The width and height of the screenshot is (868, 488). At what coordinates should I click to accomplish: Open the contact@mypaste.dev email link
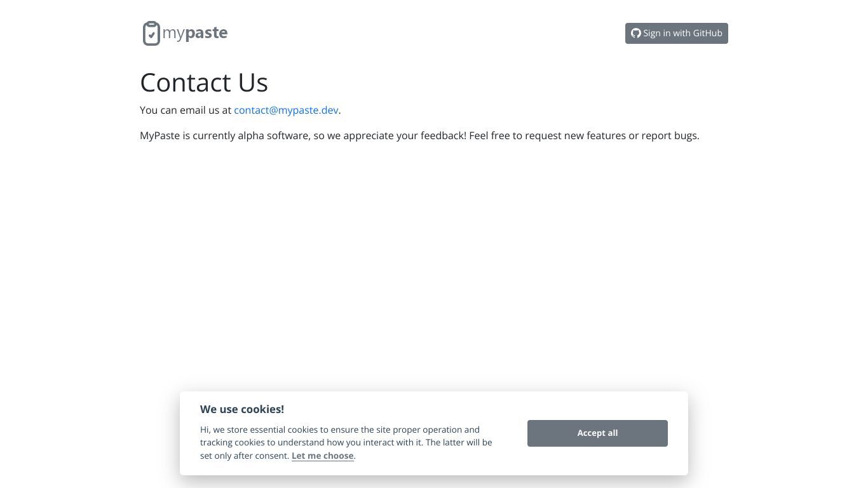click(x=286, y=110)
